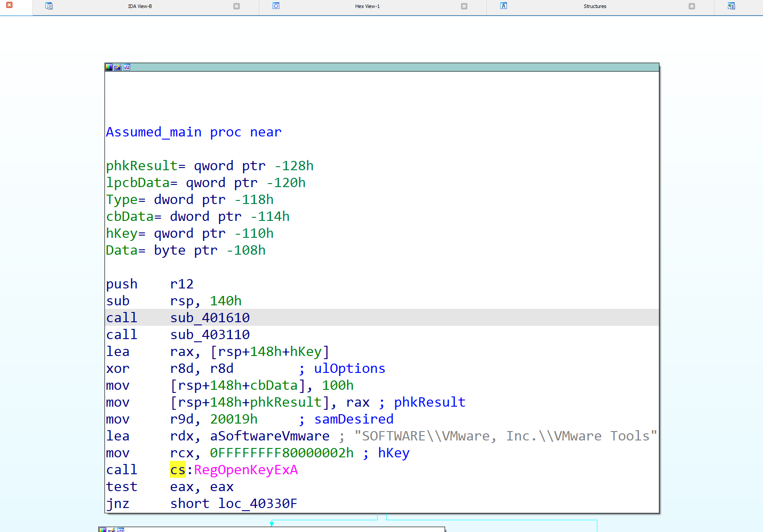763x532 pixels.
Task: Click the Type= dword ptr line
Action: [x=189, y=200]
